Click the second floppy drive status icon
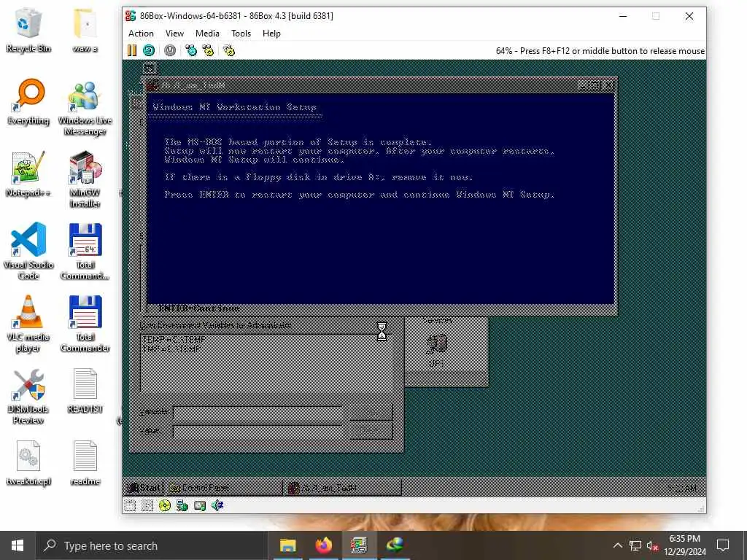Image resolution: width=747 pixels, height=560 pixels. pyautogui.click(x=147, y=506)
